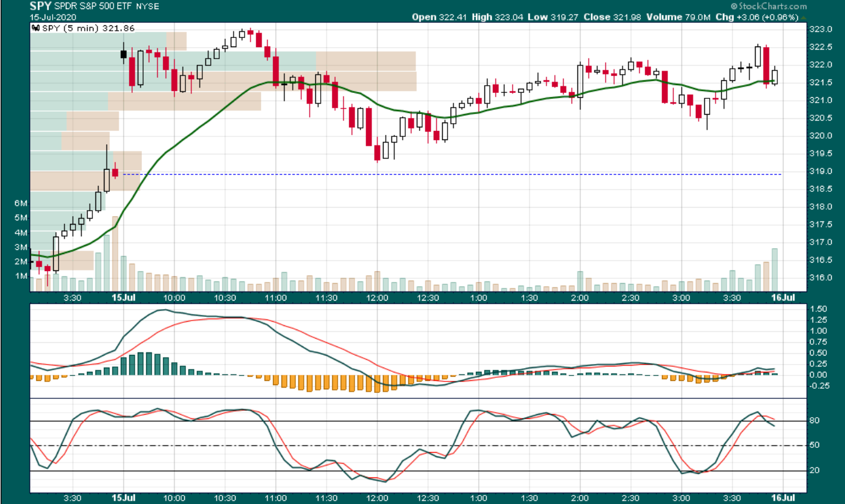
Task: Click the bold SPY ticker symbol in the header
Action: [39, 5]
